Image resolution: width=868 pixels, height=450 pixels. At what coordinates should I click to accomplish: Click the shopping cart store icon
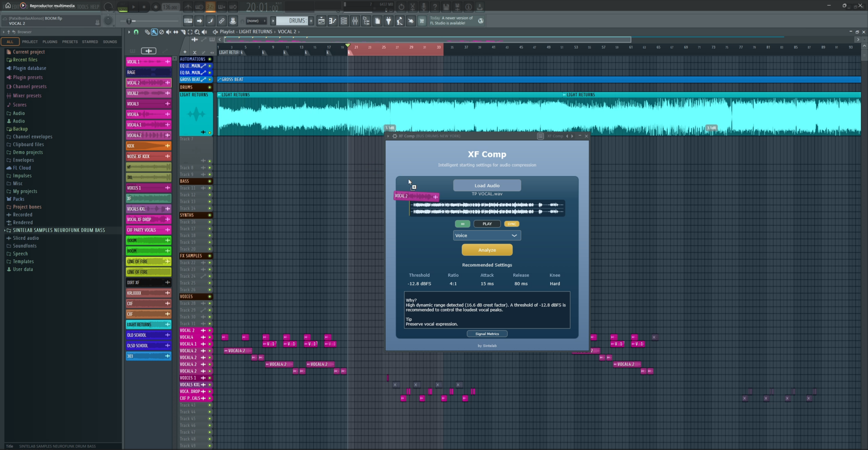pyautogui.click(x=422, y=21)
